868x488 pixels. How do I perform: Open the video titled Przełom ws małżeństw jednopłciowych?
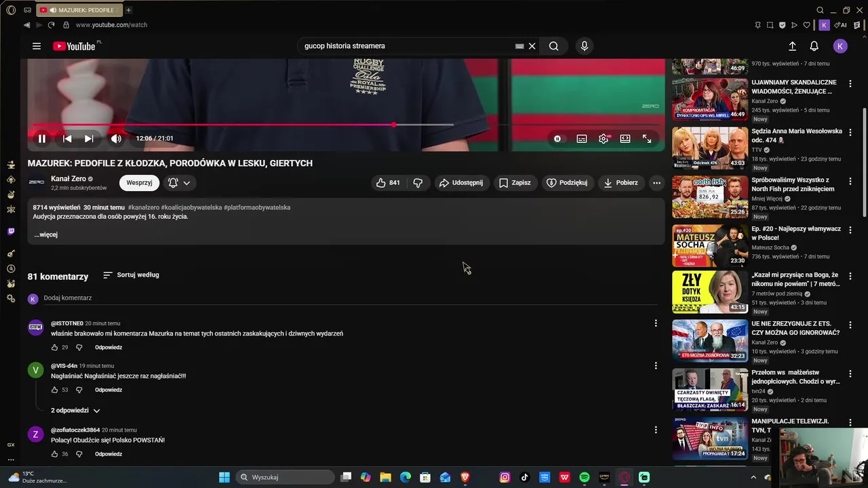pos(795,377)
